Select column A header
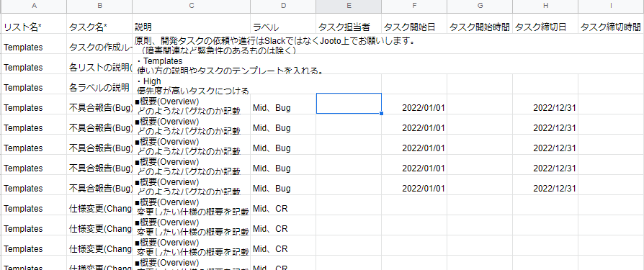Image resolution: width=644 pixels, height=270 pixels. pos(33,6)
